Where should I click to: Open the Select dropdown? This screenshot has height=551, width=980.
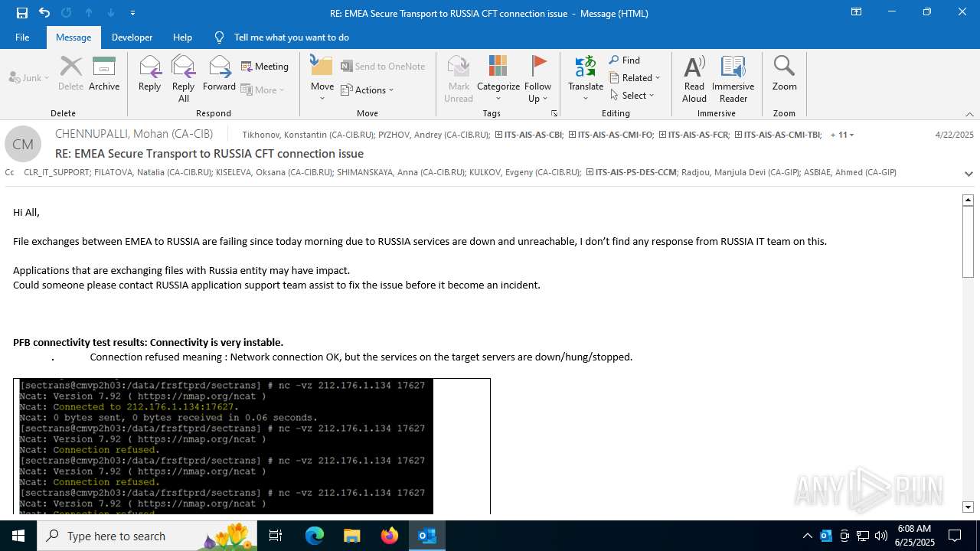[632, 96]
